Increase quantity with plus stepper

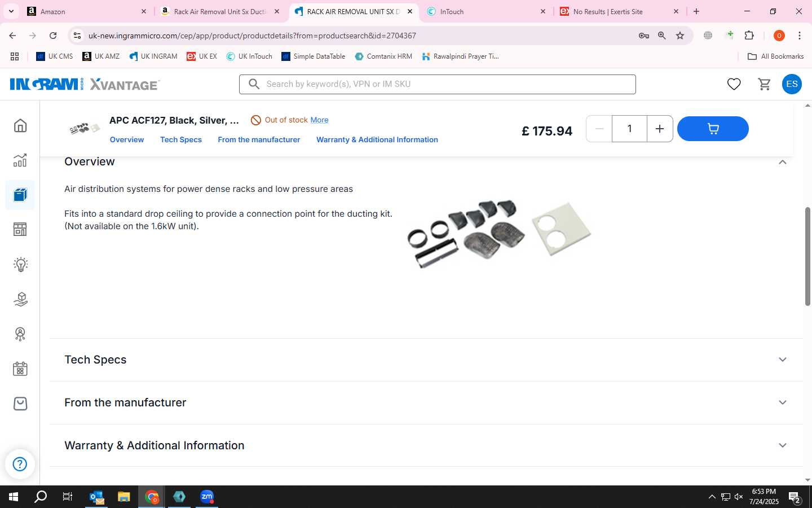660,129
